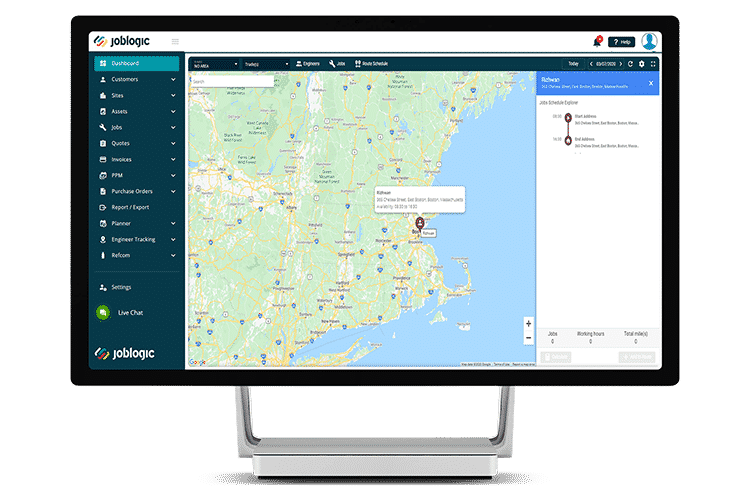752x502 pixels.
Task: Zoom in on the map
Action: coord(529,324)
